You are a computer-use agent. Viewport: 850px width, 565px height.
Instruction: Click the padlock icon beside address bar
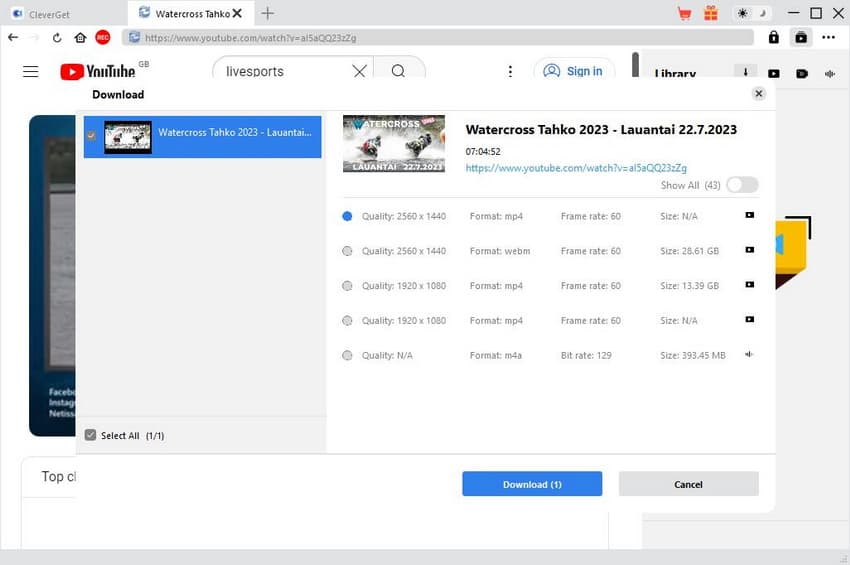[x=773, y=37]
